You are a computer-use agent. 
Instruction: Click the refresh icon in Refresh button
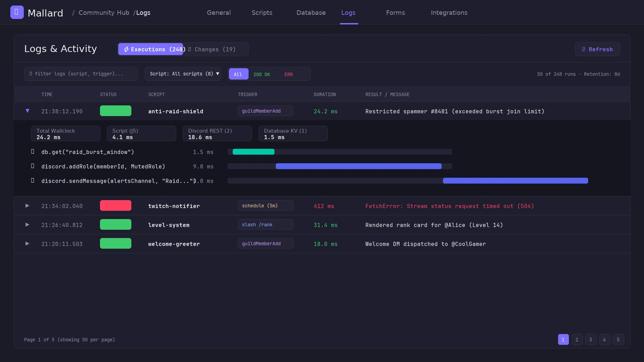coord(584,49)
